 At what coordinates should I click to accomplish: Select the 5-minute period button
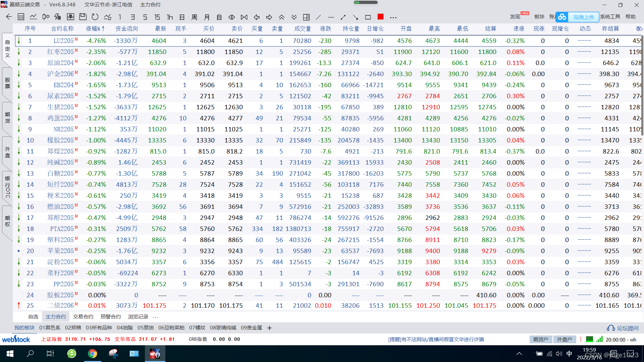145,17
